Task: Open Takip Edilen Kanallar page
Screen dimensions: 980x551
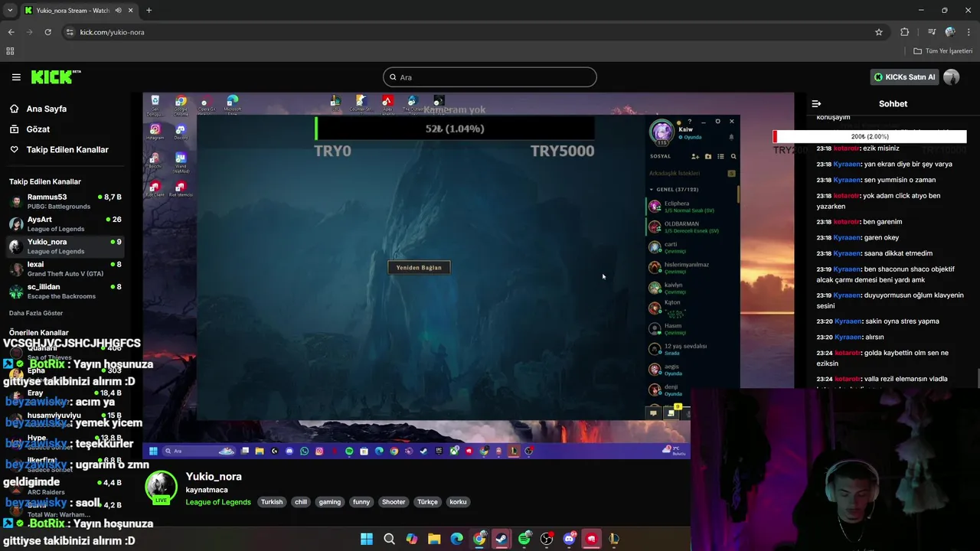Action: click(67, 150)
